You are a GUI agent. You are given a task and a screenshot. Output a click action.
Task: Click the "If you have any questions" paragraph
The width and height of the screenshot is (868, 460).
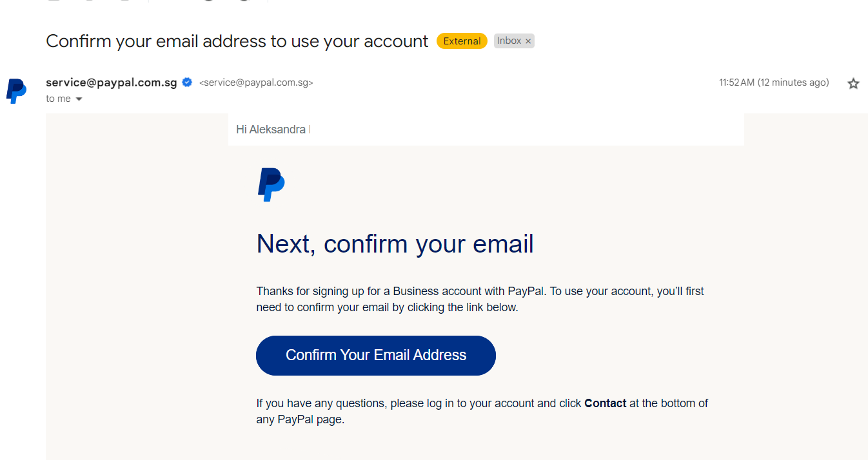click(482, 411)
